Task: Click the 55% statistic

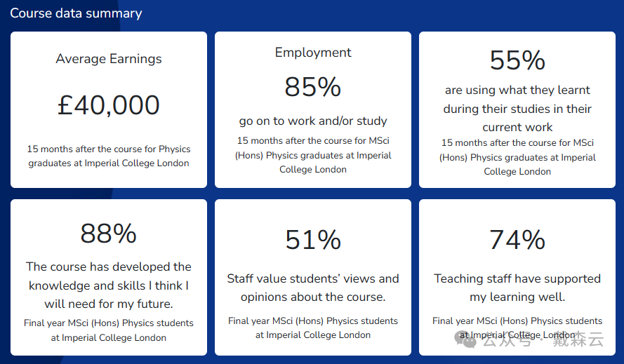Action: pyautogui.click(x=517, y=60)
